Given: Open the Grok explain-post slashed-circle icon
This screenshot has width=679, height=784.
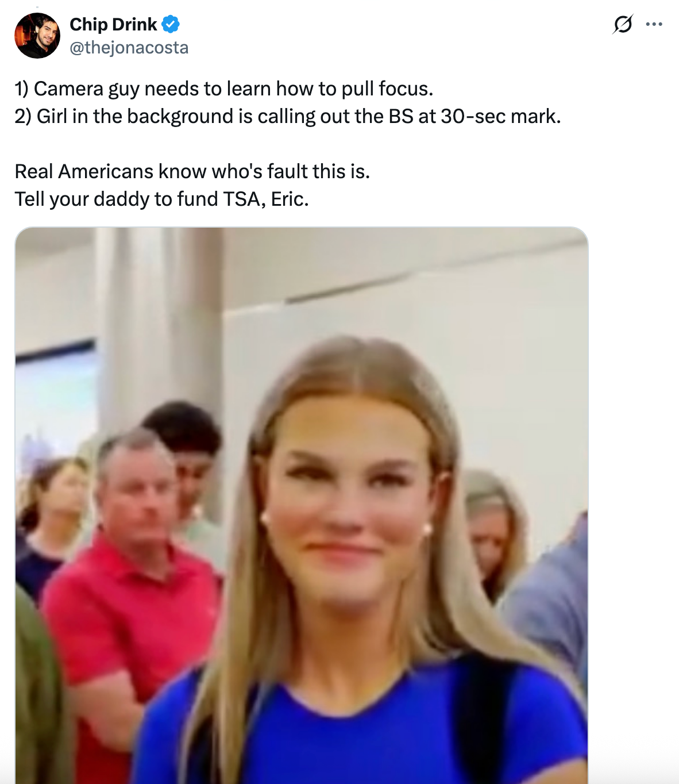Looking at the screenshot, I should 623,24.
